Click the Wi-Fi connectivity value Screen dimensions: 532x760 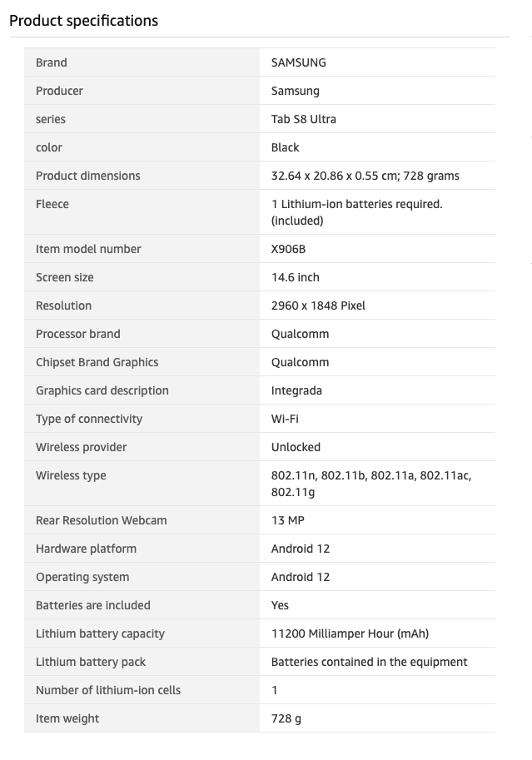(285, 419)
